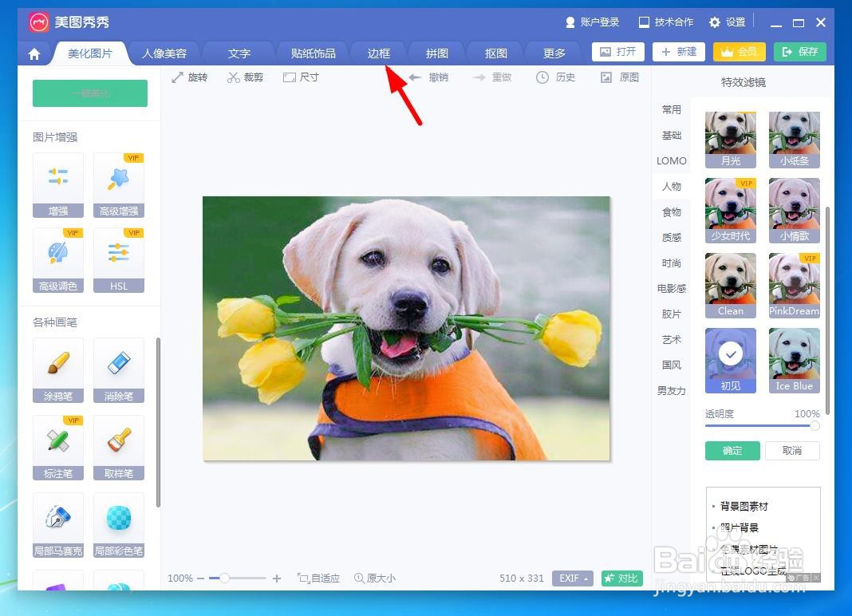Click the 确定 confirm button
Screen dimensions: 852x616
coord(732,451)
